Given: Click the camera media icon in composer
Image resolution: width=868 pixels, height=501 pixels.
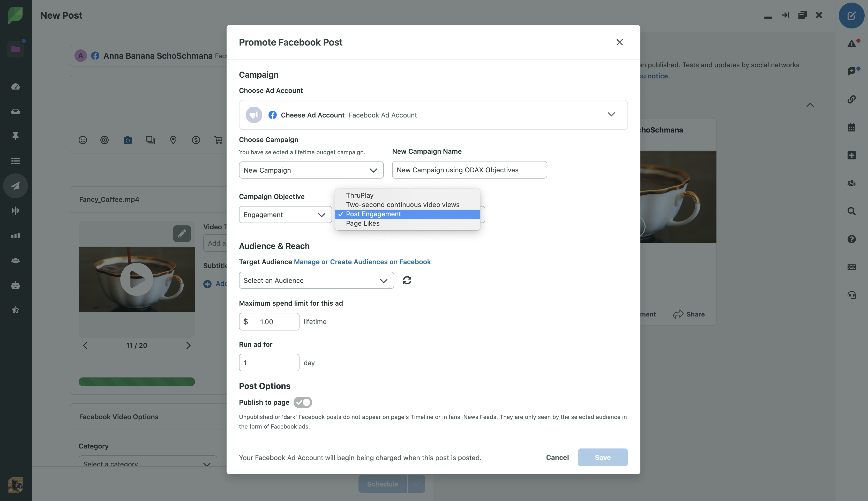Looking at the screenshot, I should tap(128, 140).
